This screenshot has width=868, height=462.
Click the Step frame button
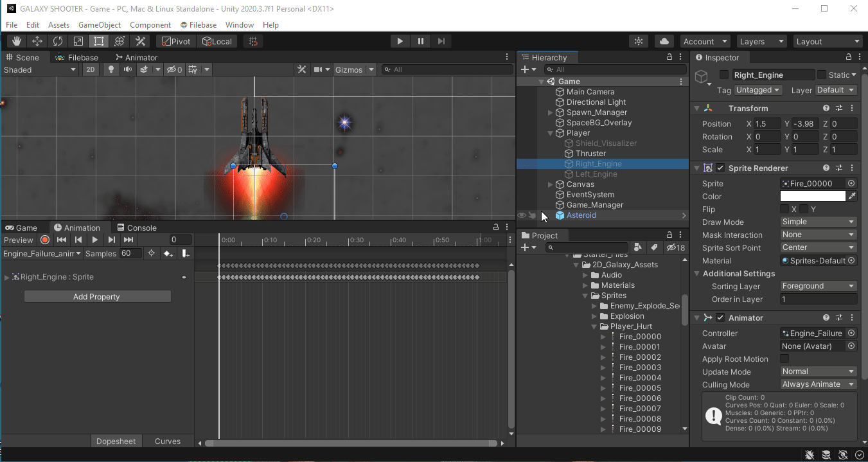tap(441, 41)
